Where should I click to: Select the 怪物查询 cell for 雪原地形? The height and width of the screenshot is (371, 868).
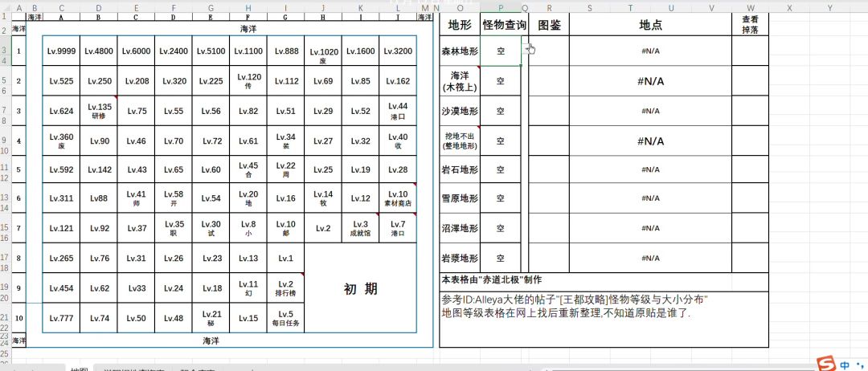500,198
